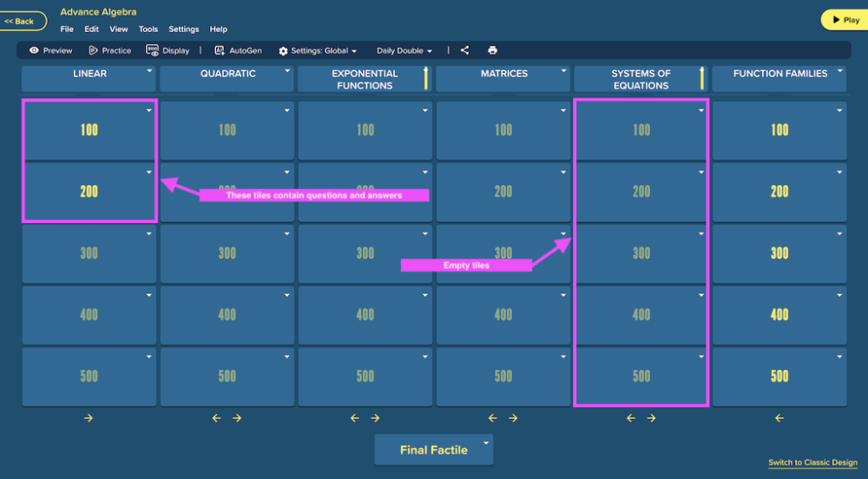The image size is (868, 479).
Task: Click the print icon
Action: 492,50
